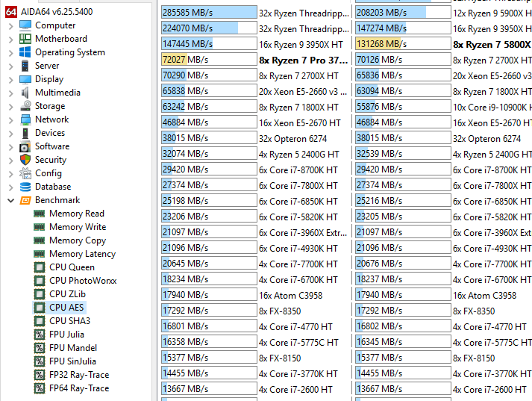Click the 208203 MB/s result bar
This screenshot has width=532, height=401.
(x=403, y=13)
